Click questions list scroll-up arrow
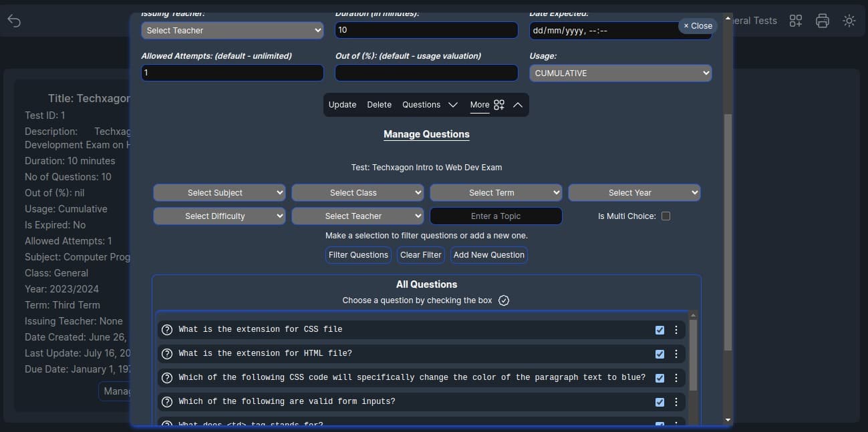Screen dimensions: 868x432 pyautogui.click(x=693, y=315)
